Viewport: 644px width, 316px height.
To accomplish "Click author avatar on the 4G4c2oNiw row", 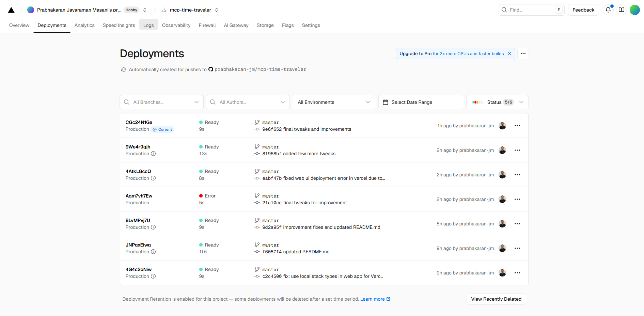I will coord(502,273).
